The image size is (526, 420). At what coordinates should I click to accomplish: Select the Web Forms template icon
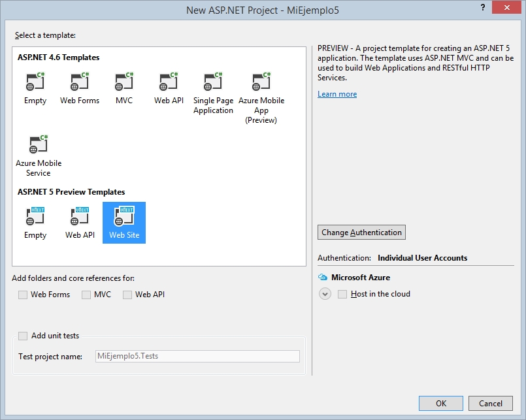tap(80, 82)
